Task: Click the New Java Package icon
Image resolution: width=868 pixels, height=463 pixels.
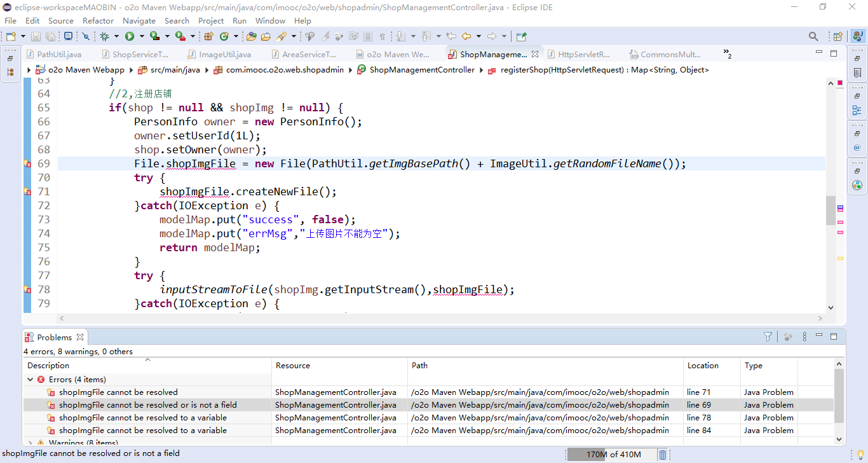Action: [208, 36]
